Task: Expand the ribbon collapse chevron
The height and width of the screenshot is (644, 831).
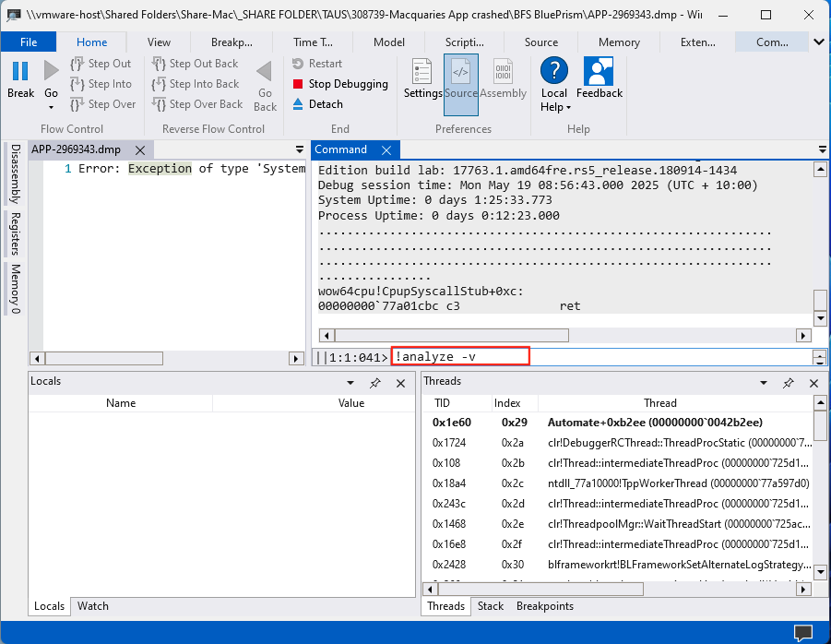Action: (x=819, y=42)
